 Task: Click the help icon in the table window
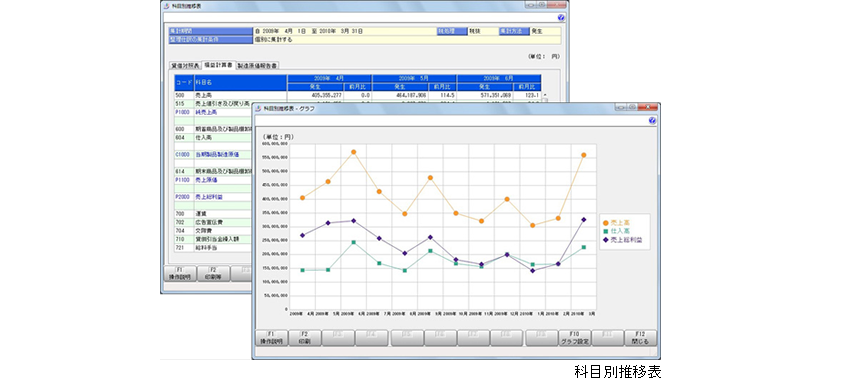561,18
